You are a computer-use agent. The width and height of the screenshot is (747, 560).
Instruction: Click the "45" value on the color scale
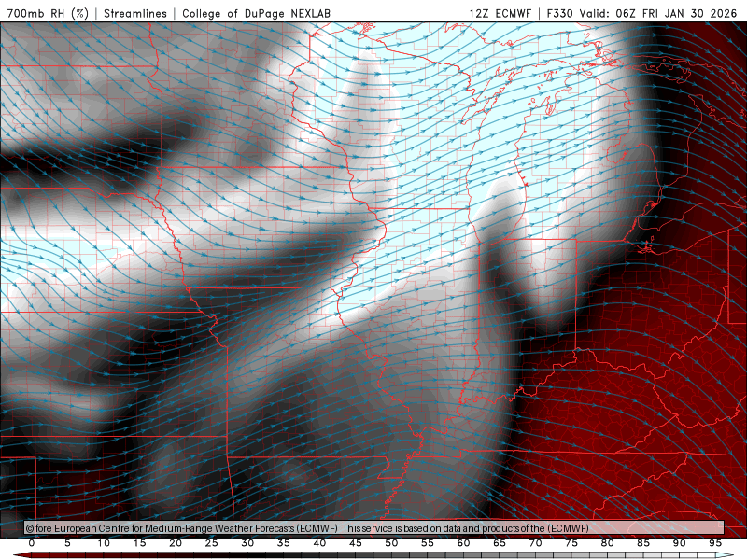point(356,543)
